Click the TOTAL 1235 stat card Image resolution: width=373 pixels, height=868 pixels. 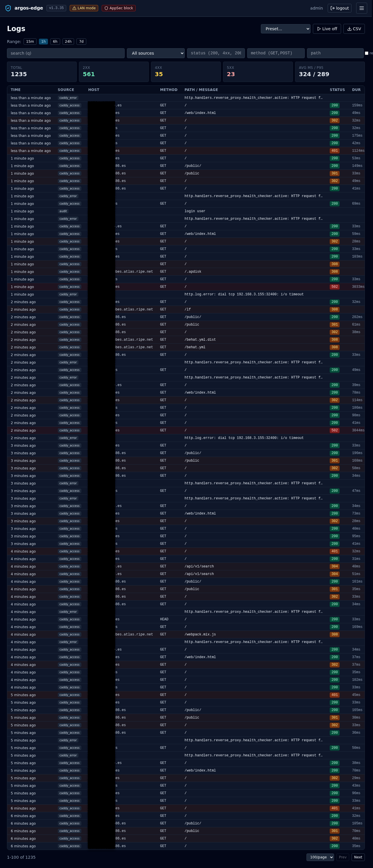click(42, 72)
